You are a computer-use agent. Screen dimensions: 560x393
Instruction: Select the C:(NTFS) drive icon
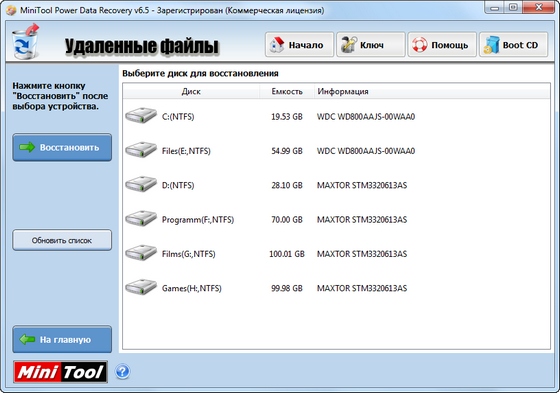point(141,115)
